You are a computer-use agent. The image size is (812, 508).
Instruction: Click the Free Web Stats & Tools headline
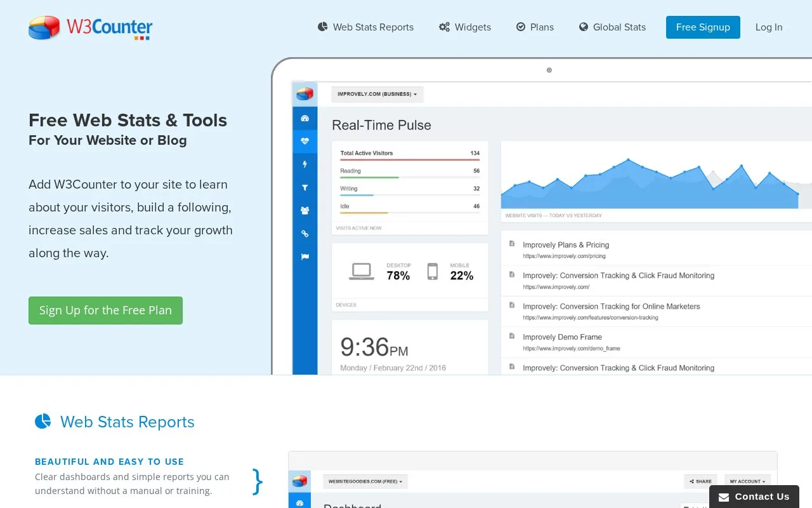pyautogui.click(x=128, y=120)
